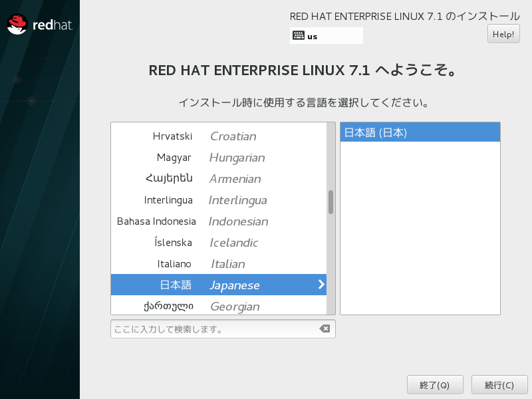Select the 日本語 Japanese row
This screenshot has width=532, height=399.
(x=219, y=285)
